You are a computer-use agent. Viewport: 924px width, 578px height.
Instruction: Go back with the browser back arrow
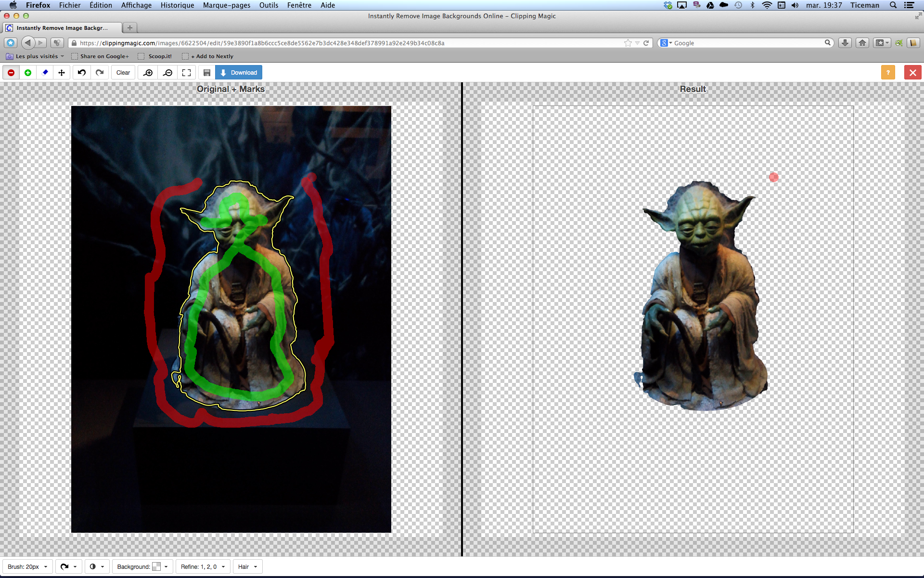[x=28, y=43]
